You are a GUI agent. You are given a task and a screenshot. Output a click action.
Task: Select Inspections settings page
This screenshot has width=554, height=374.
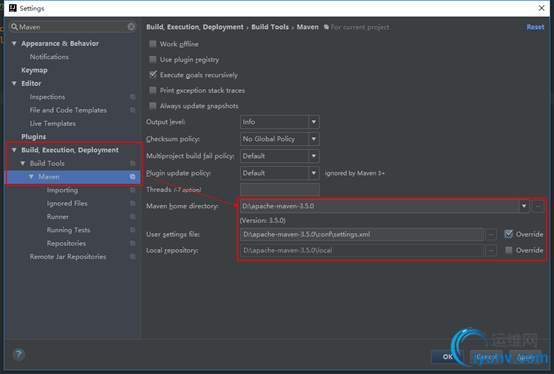point(47,97)
